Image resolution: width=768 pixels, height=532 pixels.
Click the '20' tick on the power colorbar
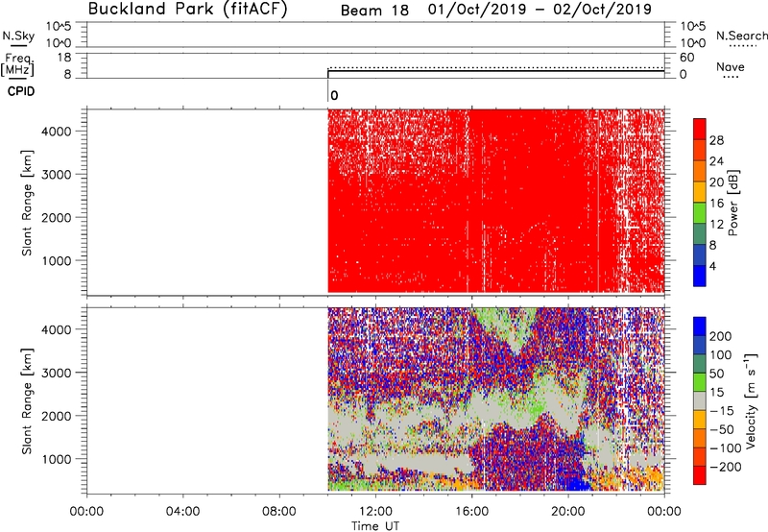(716, 182)
